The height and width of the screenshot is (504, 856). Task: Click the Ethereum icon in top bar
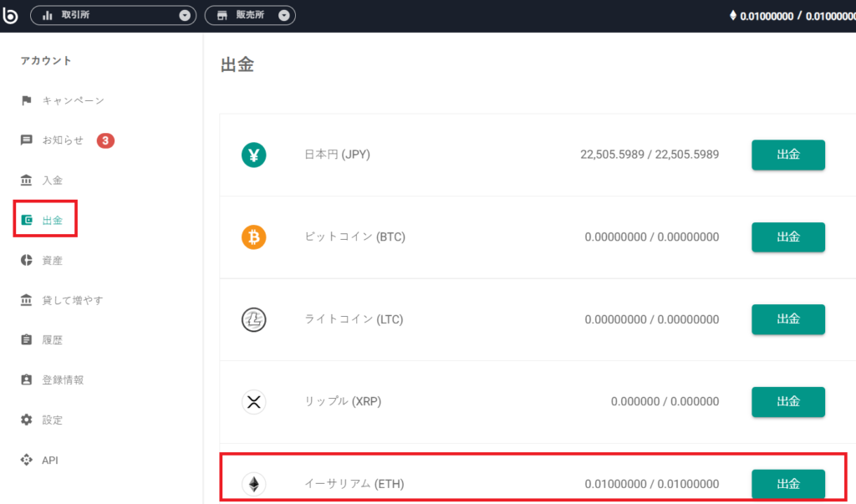click(733, 15)
